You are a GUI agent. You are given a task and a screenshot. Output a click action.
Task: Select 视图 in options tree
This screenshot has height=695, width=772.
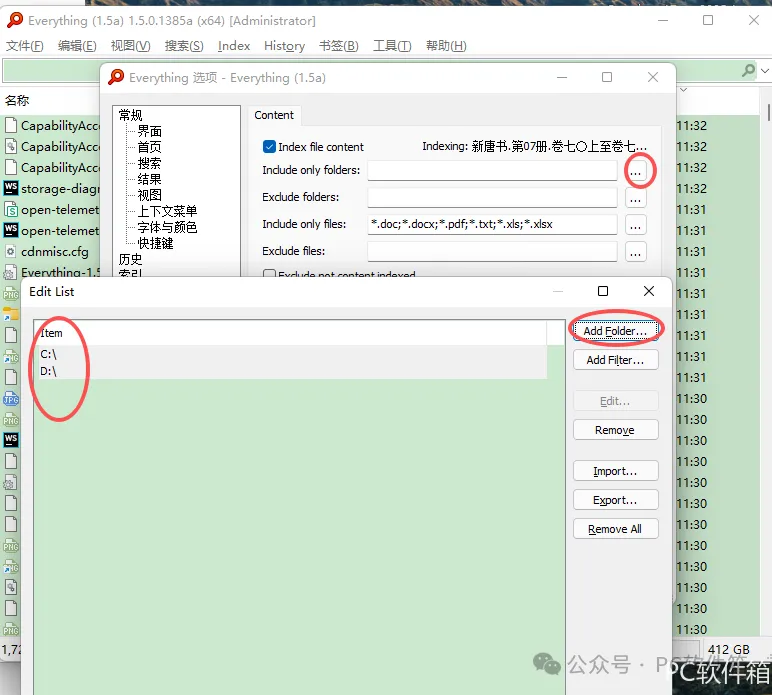(x=150, y=195)
